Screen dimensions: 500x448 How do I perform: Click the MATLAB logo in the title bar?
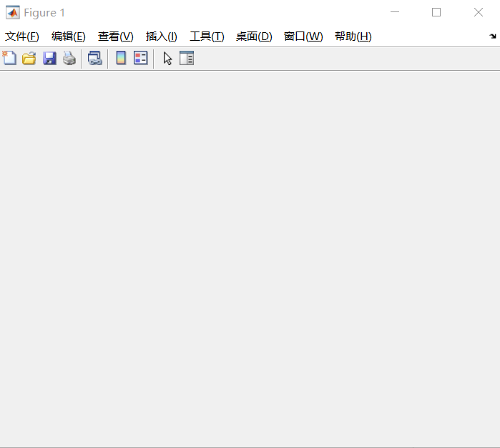13,12
